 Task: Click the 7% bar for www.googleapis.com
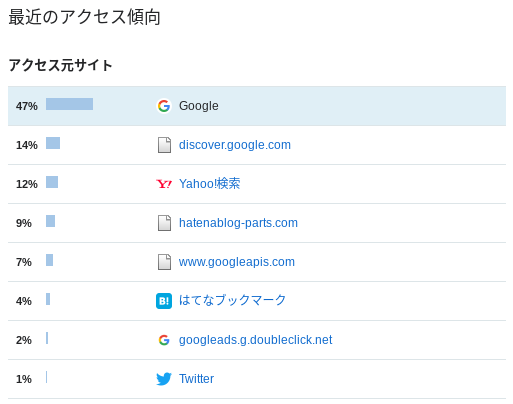click(x=49, y=260)
